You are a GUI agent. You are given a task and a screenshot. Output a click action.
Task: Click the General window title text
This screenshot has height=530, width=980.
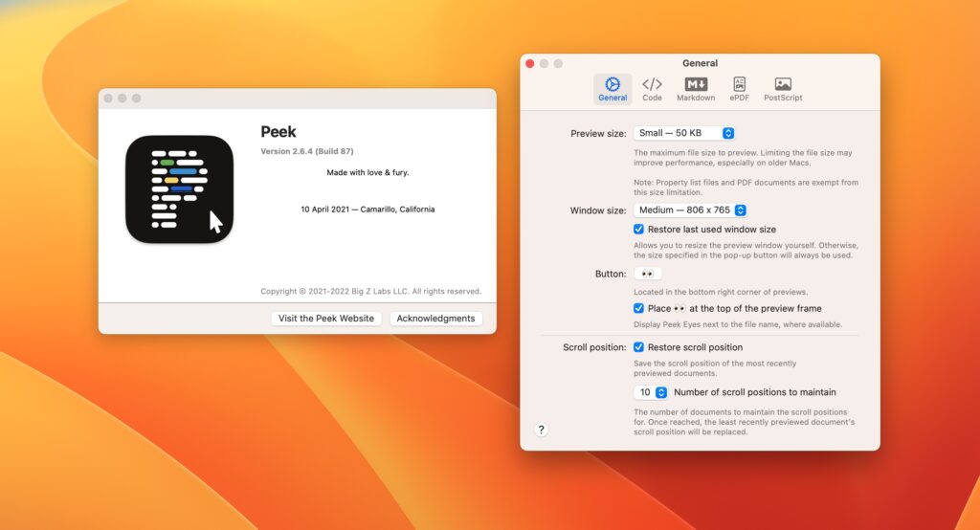pos(700,63)
